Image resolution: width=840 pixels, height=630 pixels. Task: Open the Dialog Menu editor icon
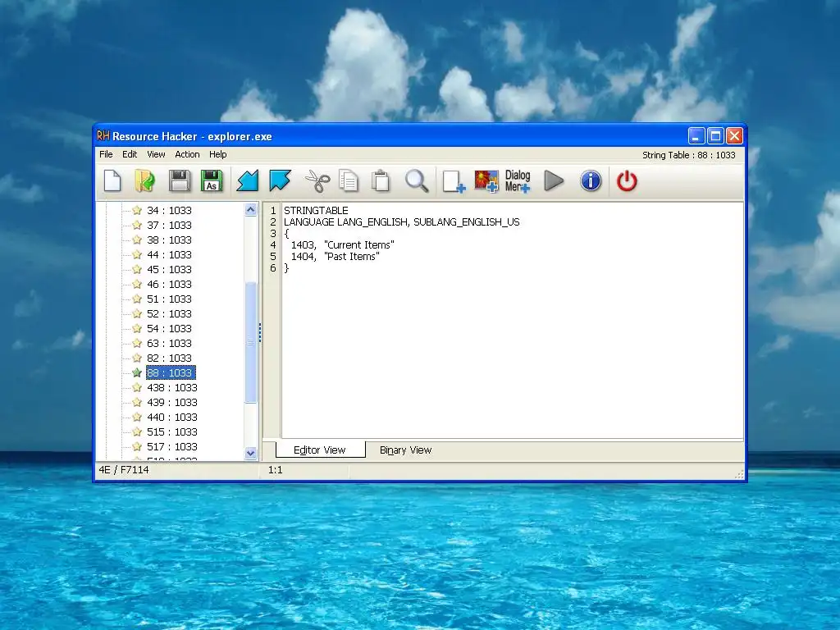518,181
